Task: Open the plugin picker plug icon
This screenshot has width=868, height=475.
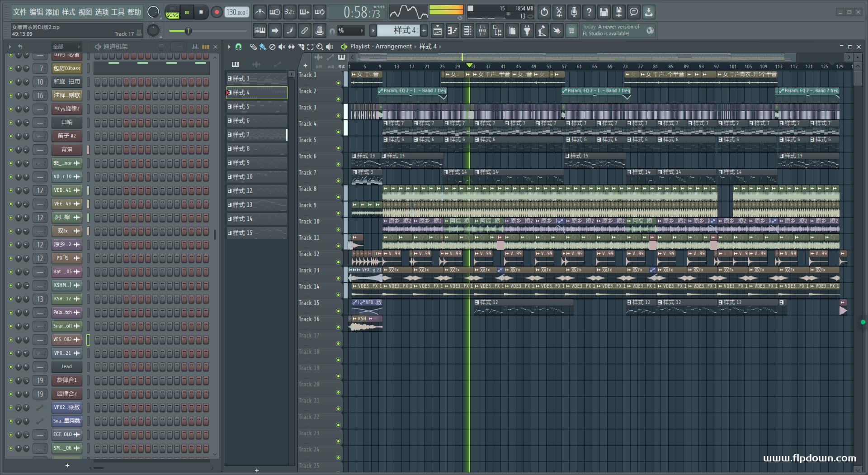Action: [527, 31]
